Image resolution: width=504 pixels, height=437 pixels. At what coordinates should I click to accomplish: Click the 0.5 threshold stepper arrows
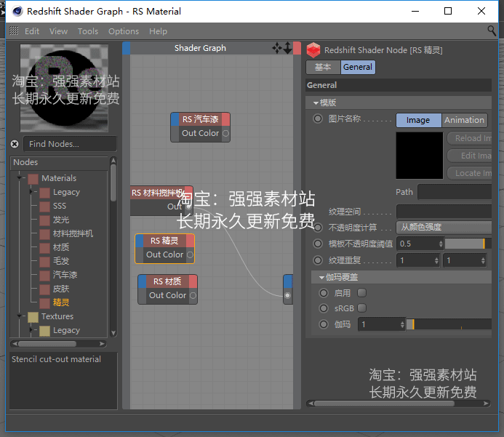tap(441, 244)
